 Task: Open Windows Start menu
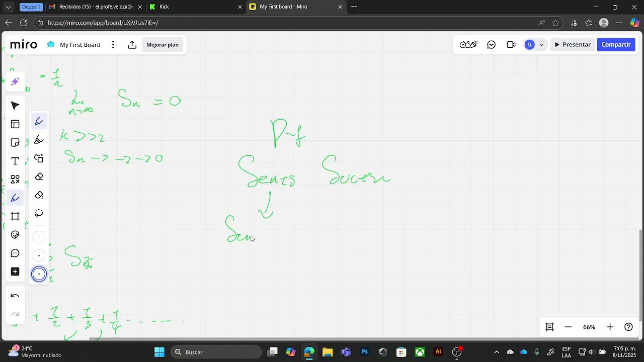click(x=159, y=352)
